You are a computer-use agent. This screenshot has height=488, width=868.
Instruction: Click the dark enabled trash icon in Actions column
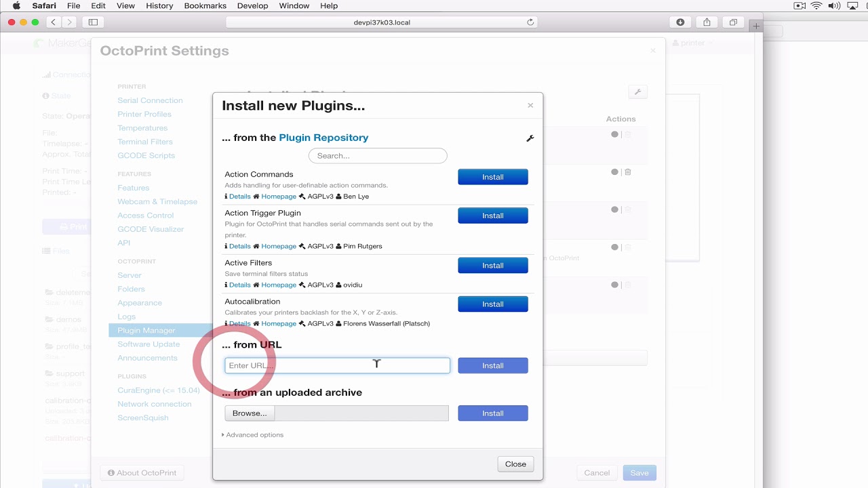[x=628, y=172]
